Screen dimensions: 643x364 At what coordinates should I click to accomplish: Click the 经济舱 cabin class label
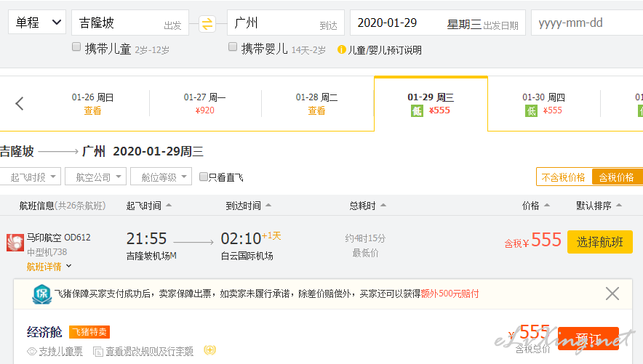click(x=44, y=331)
